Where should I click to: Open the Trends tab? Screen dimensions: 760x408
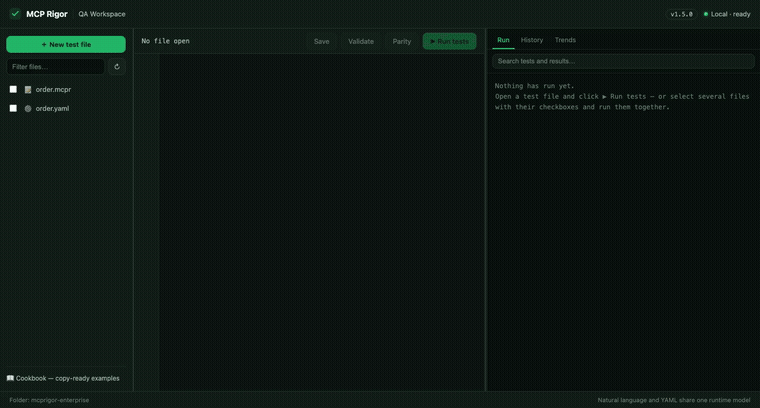click(565, 40)
